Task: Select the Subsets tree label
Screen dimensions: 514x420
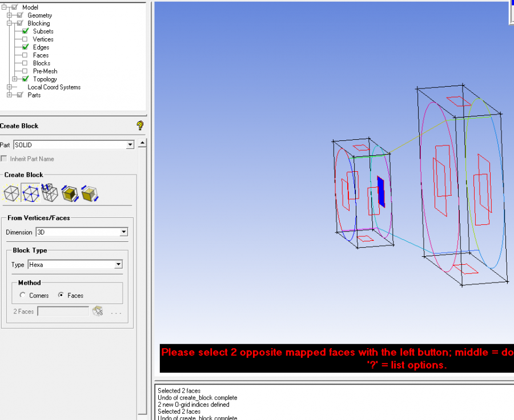Action: point(43,31)
